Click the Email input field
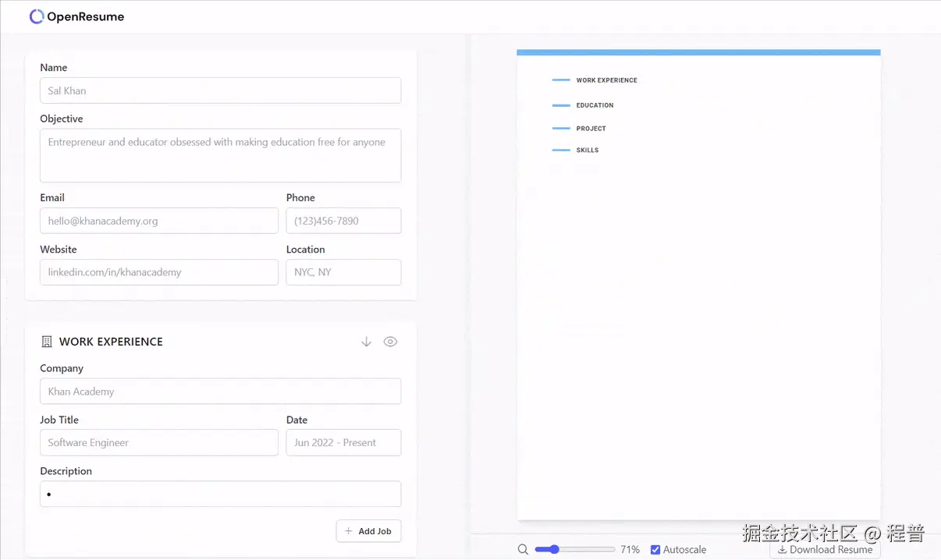Image resolution: width=941 pixels, height=560 pixels. click(159, 221)
